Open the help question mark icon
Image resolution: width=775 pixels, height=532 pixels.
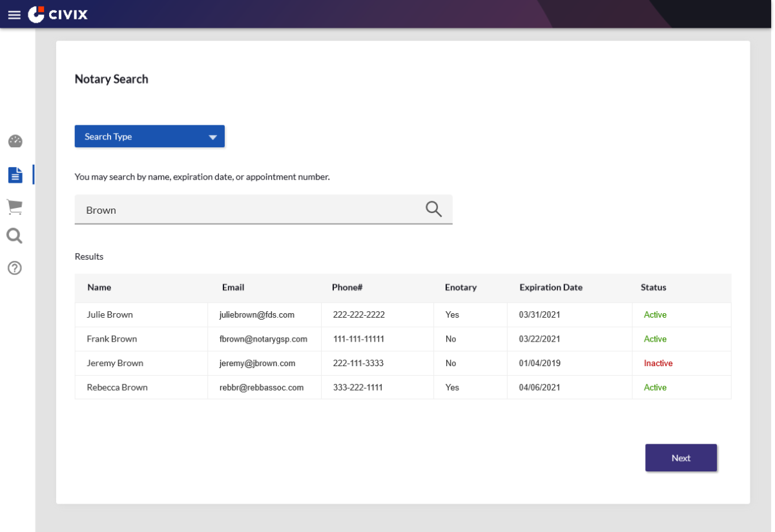click(15, 267)
